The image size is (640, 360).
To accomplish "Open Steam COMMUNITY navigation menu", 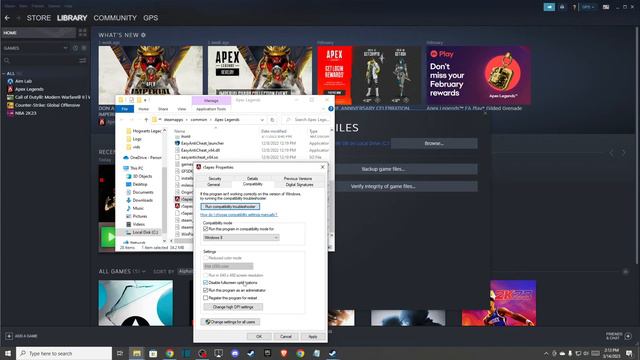I will coord(115,18).
